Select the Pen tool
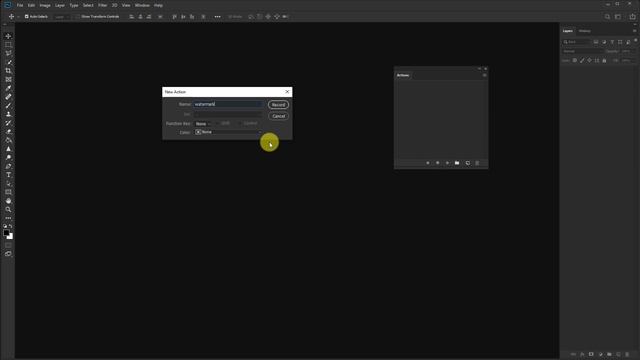The width and height of the screenshot is (640, 360). (x=8, y=166)
